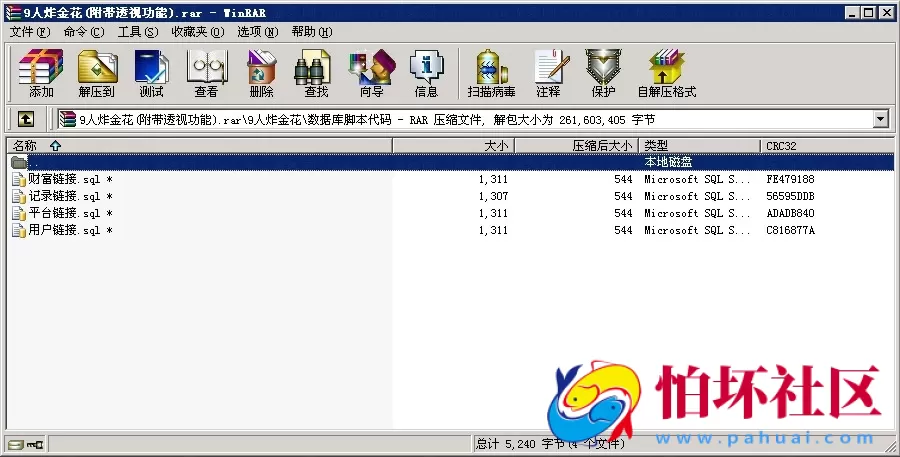
Task: Open the 查找 (Find) binoculars tool
Action: click(x=316, y=73)
